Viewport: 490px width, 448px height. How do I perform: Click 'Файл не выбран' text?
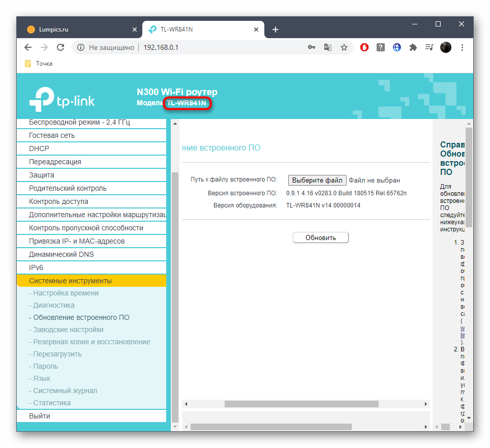point(374,181)
